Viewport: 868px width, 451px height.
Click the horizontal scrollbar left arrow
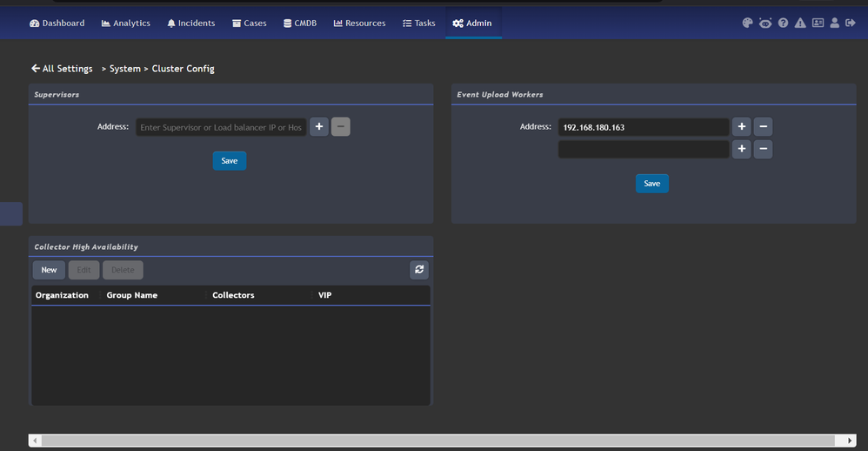point(35,441)
